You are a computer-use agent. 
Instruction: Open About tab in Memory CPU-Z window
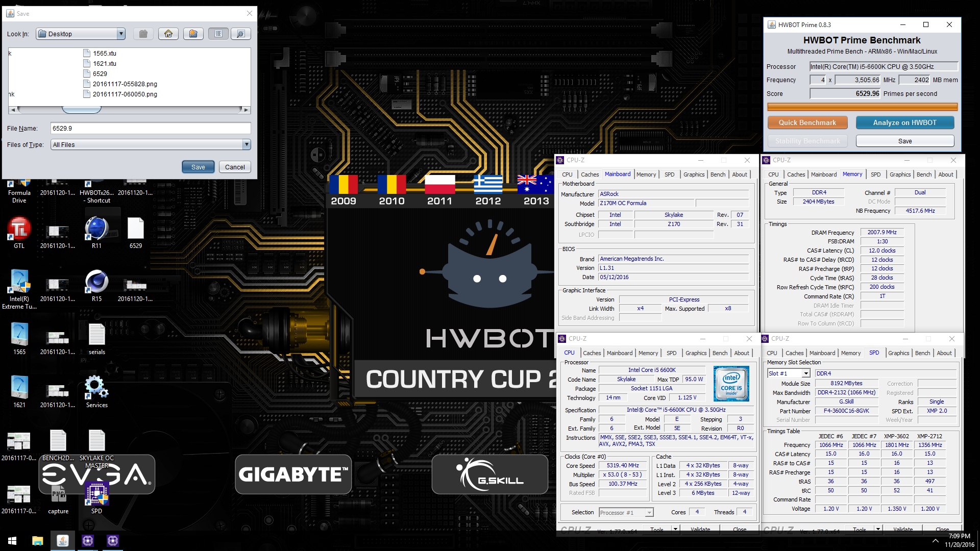click(x=945, y=174)
